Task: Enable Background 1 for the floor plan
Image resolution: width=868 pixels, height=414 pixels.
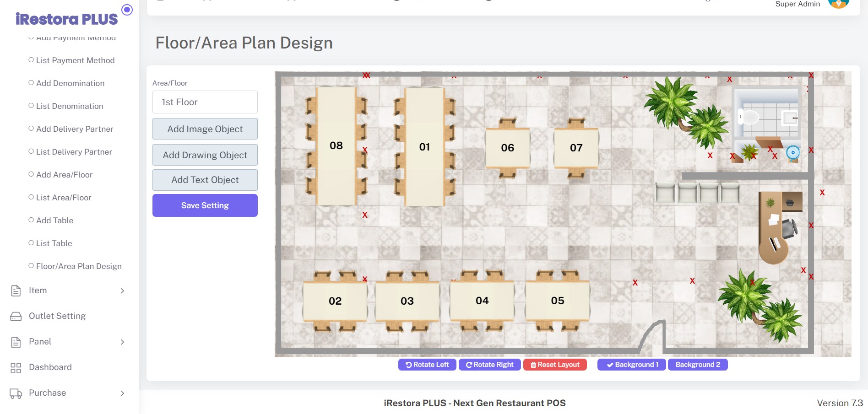Action: coord(631,365)
